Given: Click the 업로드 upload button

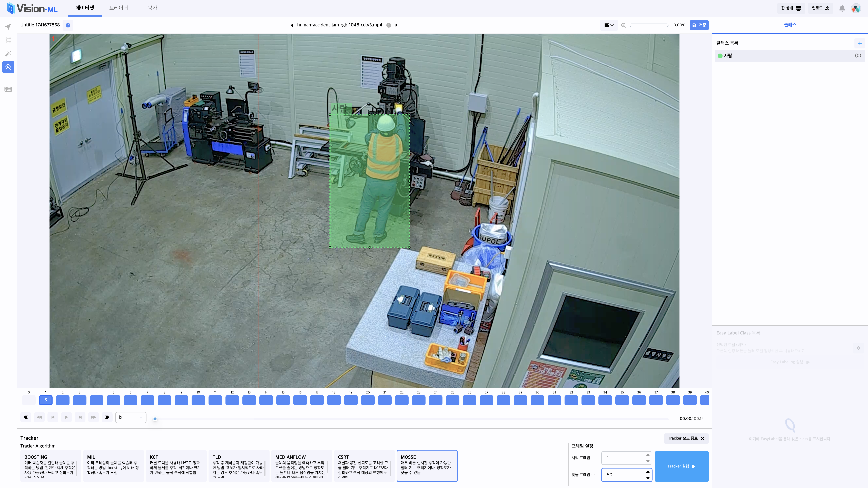Looking at the screenshot, I should pyautogui.click(x=821, y=8).
